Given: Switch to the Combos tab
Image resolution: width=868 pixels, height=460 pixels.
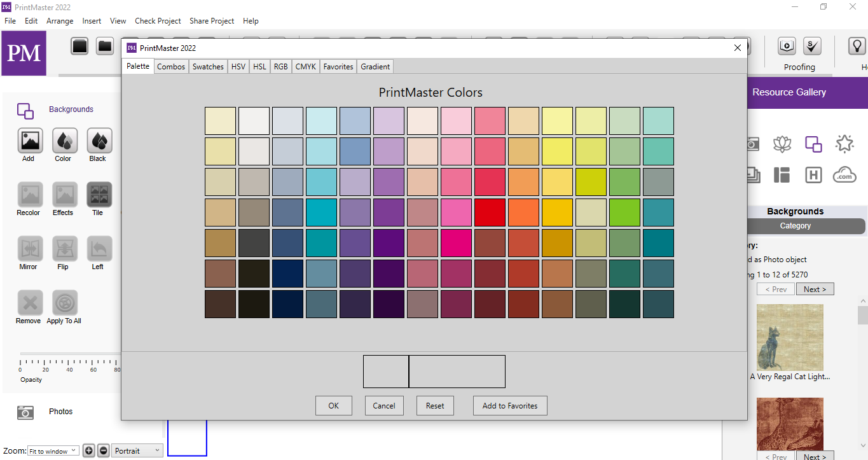Looking at the screenshot, I should click(x=171, y=66).
